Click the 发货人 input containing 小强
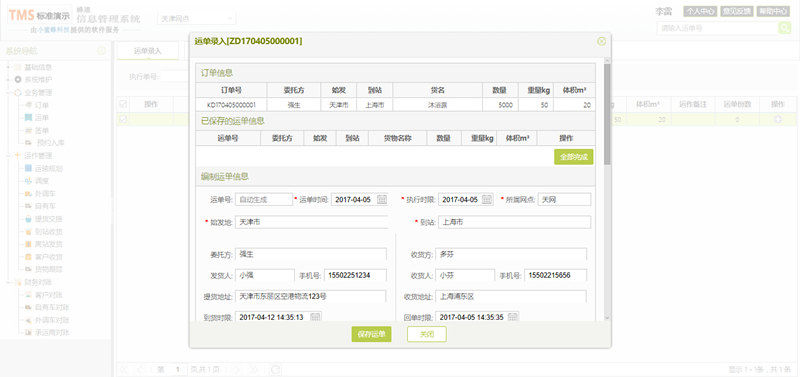This screenshot has width=800, height=377. (265, 275)
